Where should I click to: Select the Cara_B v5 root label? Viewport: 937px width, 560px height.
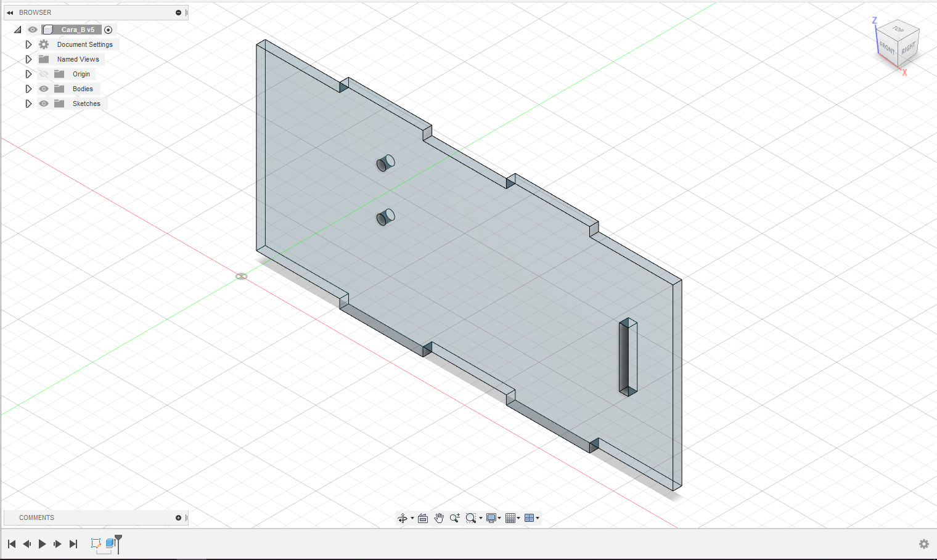[x=78, y=30]
